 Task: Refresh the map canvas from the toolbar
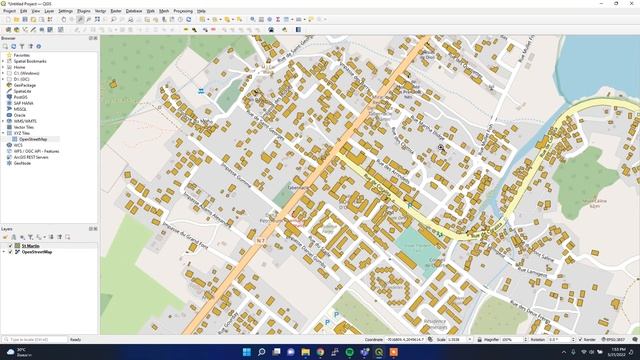coord(189,19)
